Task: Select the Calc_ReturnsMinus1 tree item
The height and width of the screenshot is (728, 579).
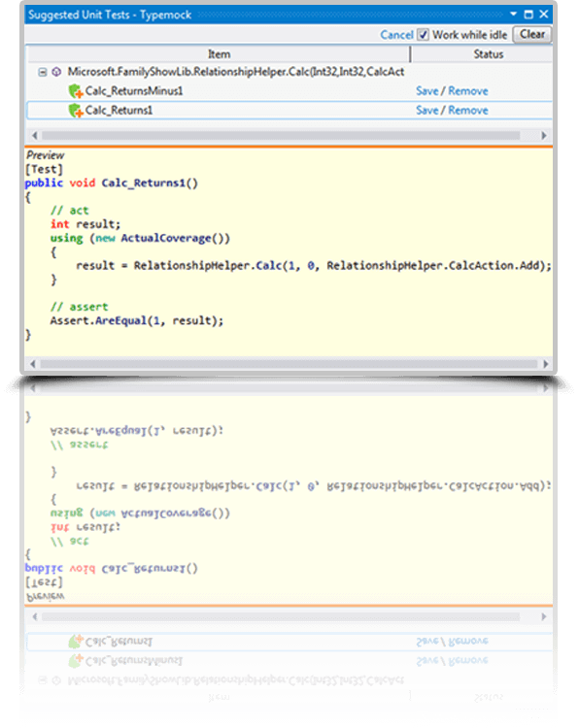Action: 134,91
